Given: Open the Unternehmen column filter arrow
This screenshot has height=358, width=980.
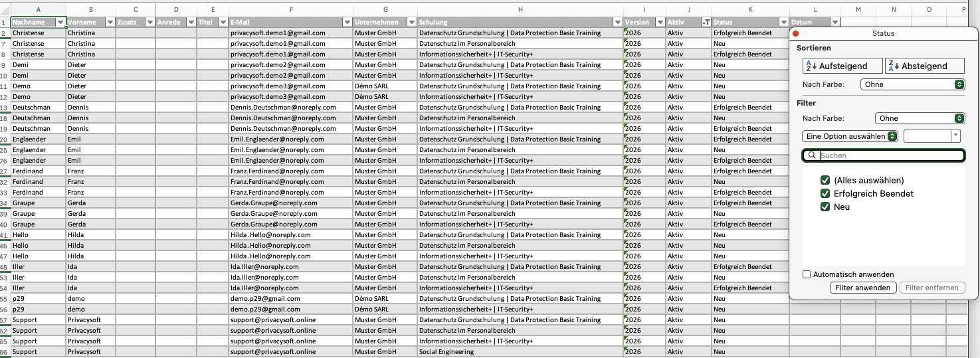Looking at the screenshot, I should (411, 23).
